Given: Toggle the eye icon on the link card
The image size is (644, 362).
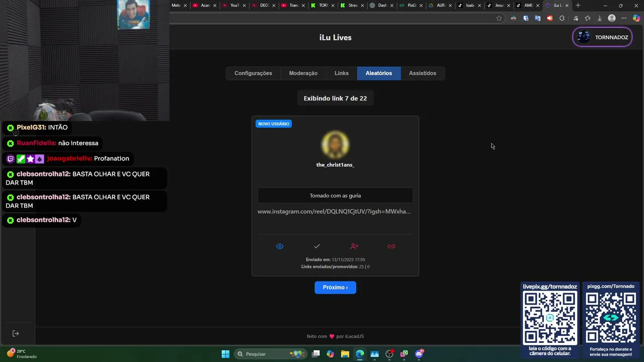Looking at the screenshot, I should coord(280,246).
